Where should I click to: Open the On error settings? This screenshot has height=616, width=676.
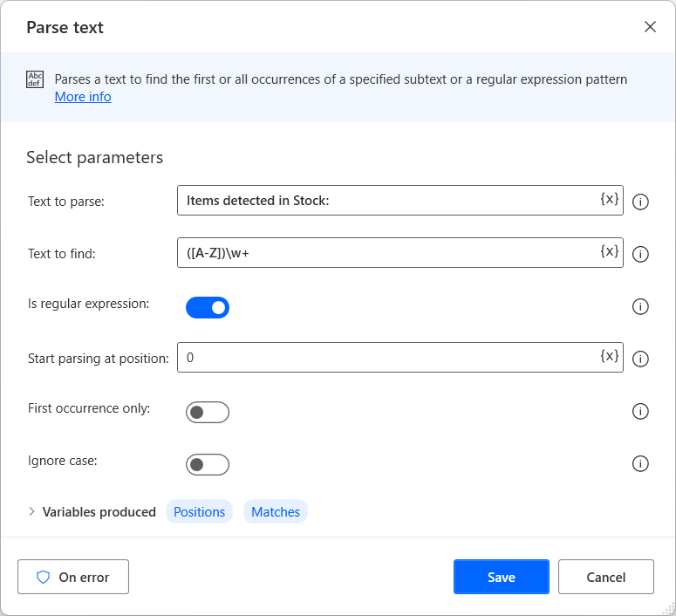tap(73, 577)
